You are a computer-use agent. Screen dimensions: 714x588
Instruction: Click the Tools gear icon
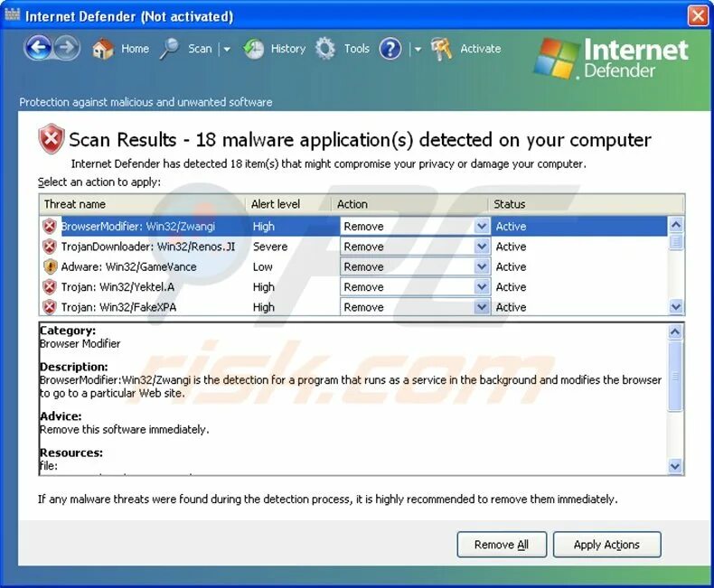pos(325,49)
